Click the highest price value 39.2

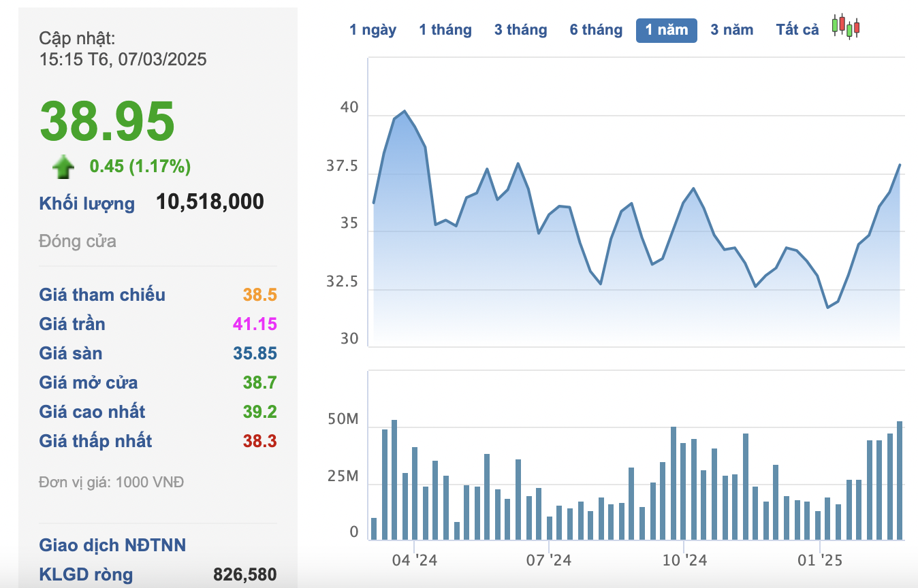coord(260,412)
